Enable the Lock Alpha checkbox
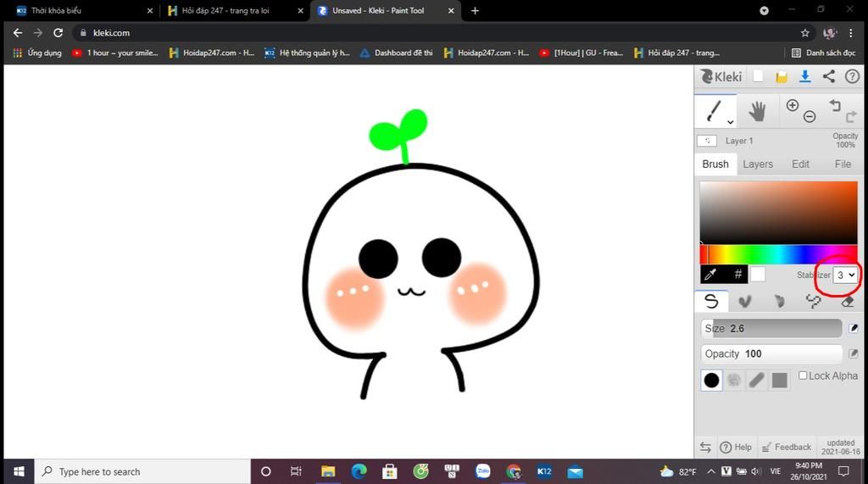The image size is (868, 484). (803, 376)
